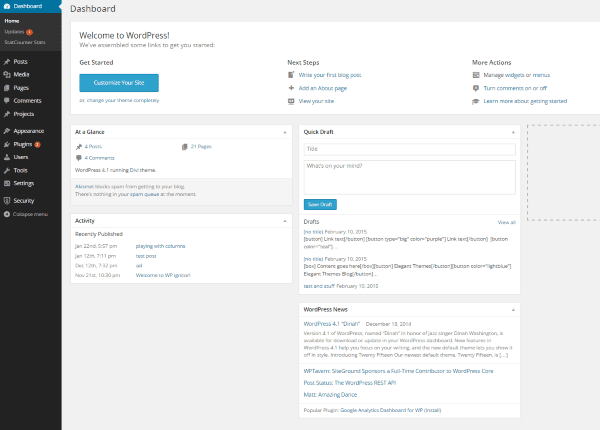Image resolution: width=600 pixels, height=430 pixels.
Task: Collapse the WordPress News widget
Action: pos(513,309)
